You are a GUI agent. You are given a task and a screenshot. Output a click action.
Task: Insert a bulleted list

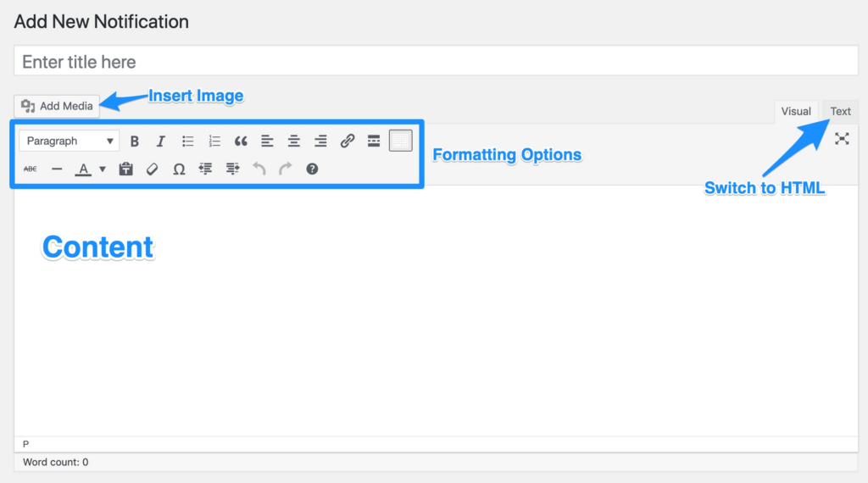tap(187, 142)
